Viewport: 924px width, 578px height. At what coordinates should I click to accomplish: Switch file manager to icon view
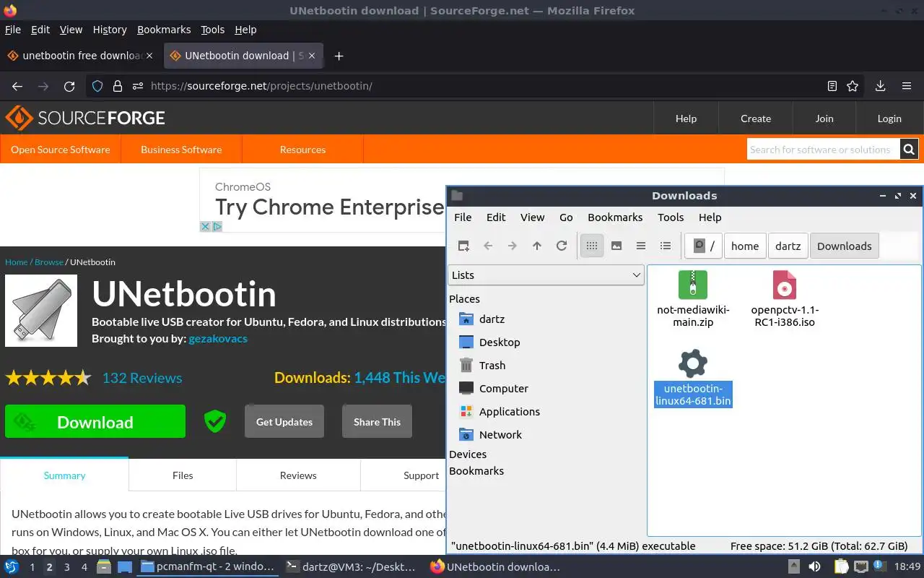point(592,246)
